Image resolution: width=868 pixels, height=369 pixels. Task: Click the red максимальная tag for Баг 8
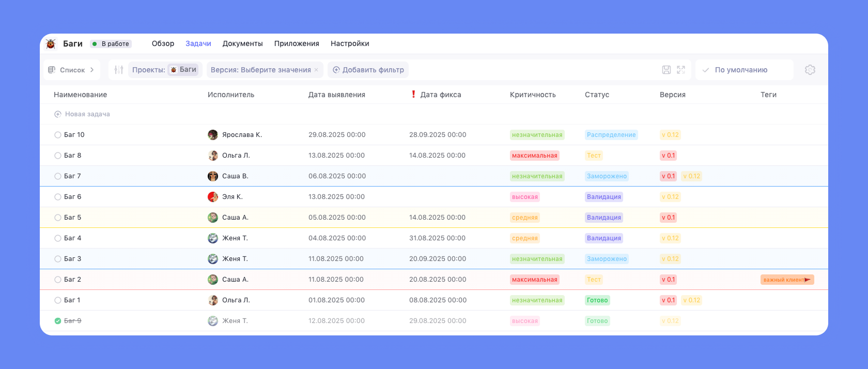(534, 156)
